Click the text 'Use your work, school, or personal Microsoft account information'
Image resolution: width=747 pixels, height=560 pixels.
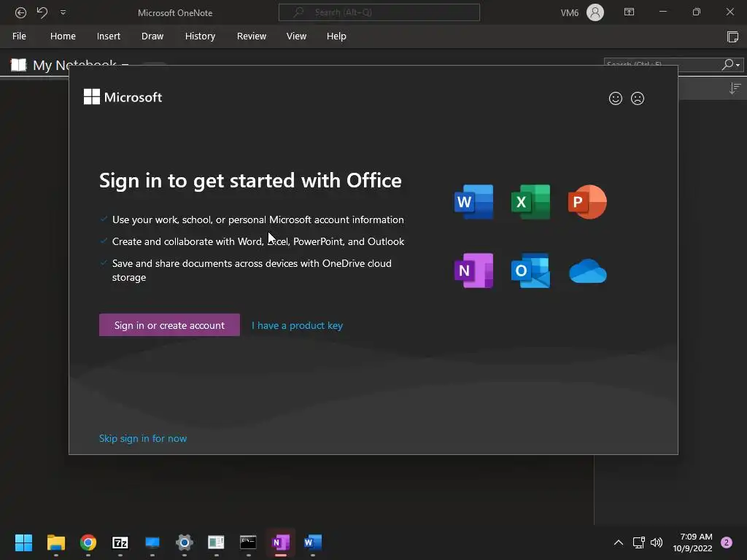point(258,219)
